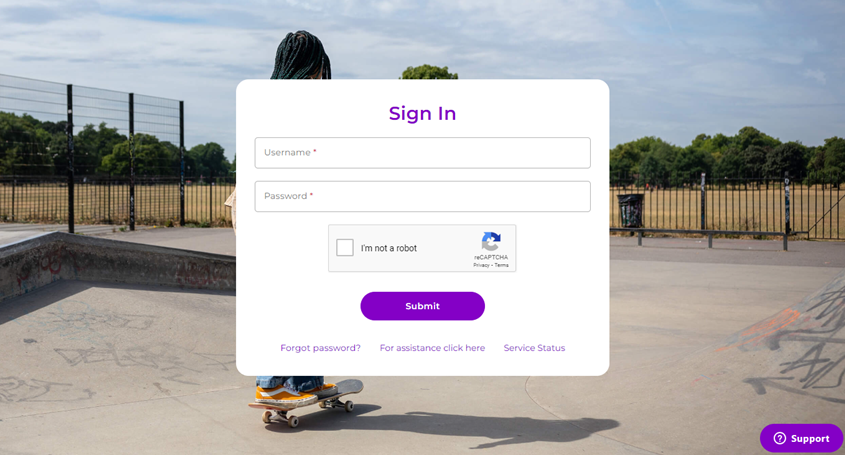Open the reCAPTCHA Privacy link

pyautogui.click(x=481, y=265)
